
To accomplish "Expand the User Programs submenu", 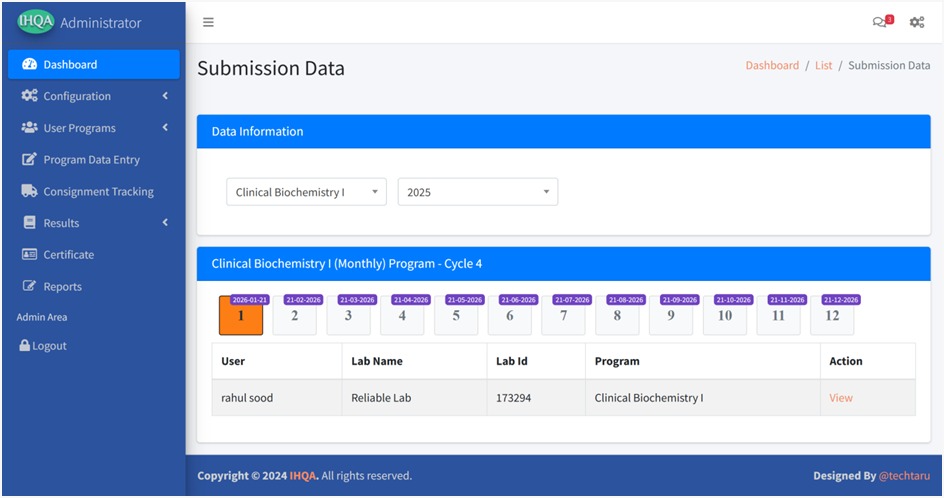I will pos(93,128).
